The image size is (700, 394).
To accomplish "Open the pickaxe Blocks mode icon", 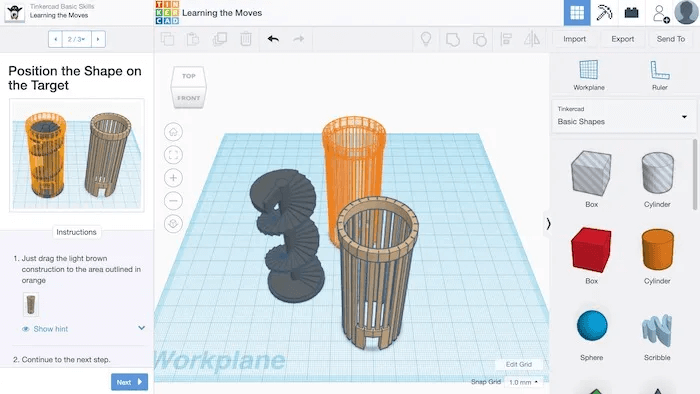I will [x=604, y=12].
